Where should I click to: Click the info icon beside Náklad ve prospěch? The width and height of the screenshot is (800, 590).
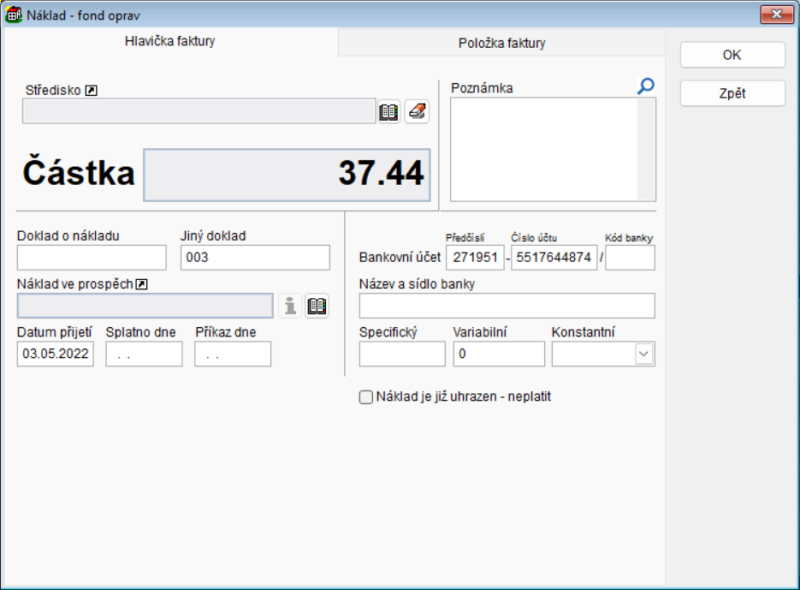[290, 306]
